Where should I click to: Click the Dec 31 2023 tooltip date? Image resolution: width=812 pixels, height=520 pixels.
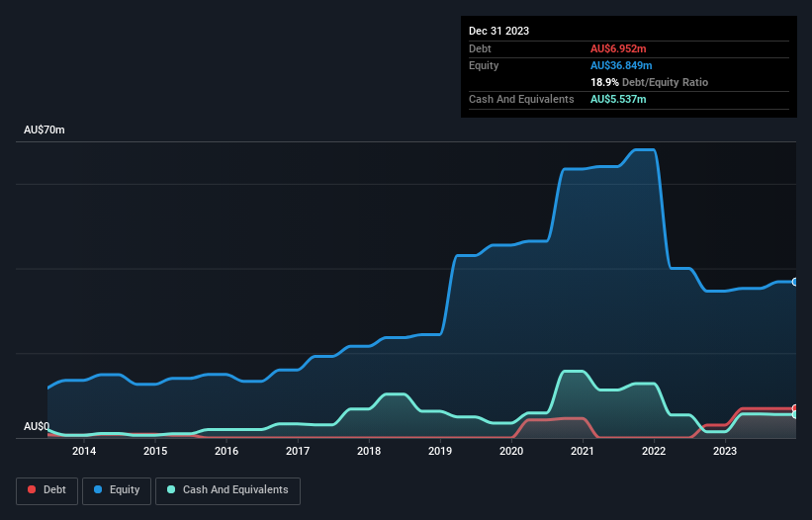(498, 31)
